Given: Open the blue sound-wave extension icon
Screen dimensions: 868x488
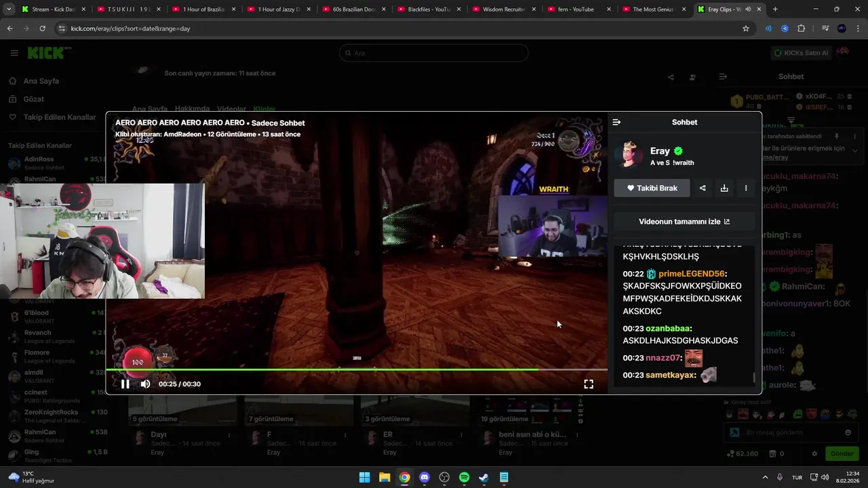Looking at the screenshot, I should pos(768,28).
